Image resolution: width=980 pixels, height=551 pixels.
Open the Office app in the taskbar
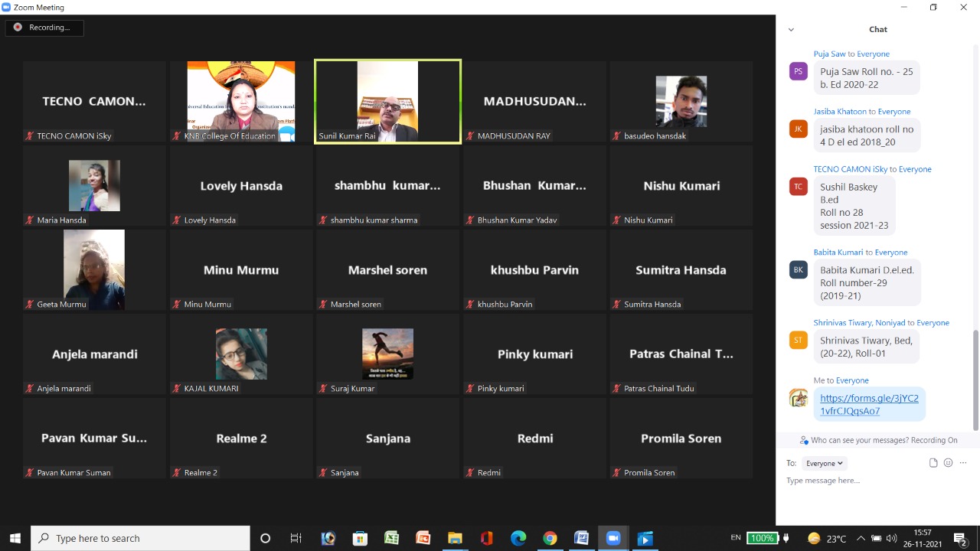click(x=486, y=538)
